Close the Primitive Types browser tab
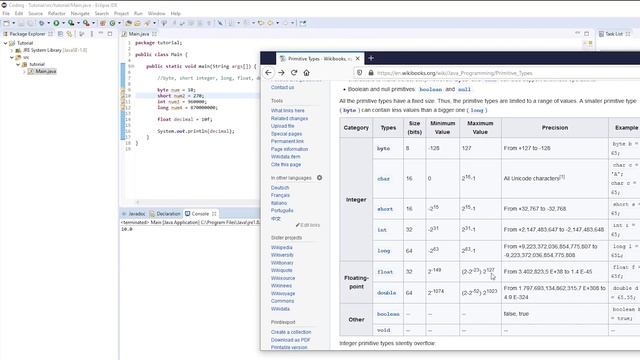This screenshot has width=640, height=360. point(358,59)
